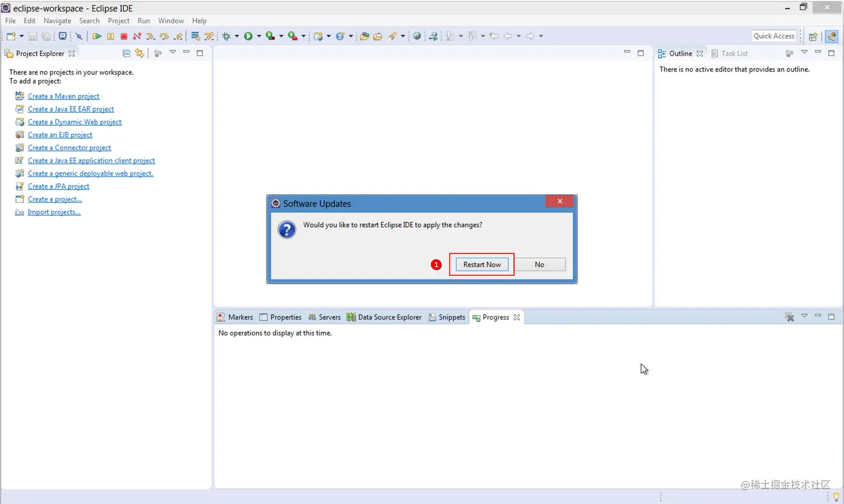Screen dimensions: 844x504
Task: Open the Search flashlight dropdown arrow
Action: pos(403,36)
